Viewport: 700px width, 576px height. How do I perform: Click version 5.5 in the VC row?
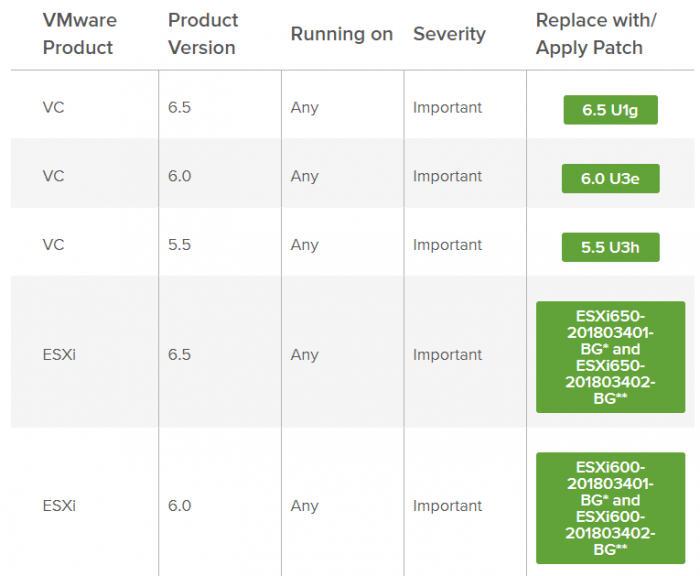tap(179, 245)
